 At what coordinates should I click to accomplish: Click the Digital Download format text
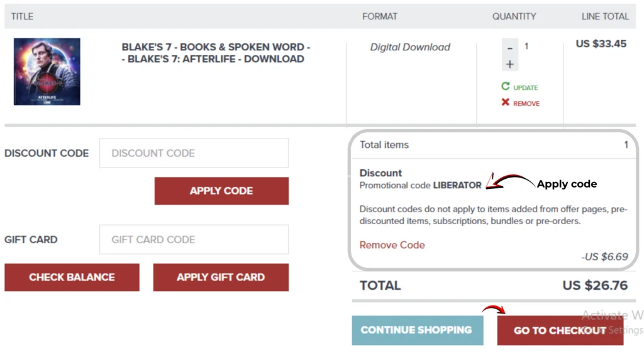tap(410, 47)
